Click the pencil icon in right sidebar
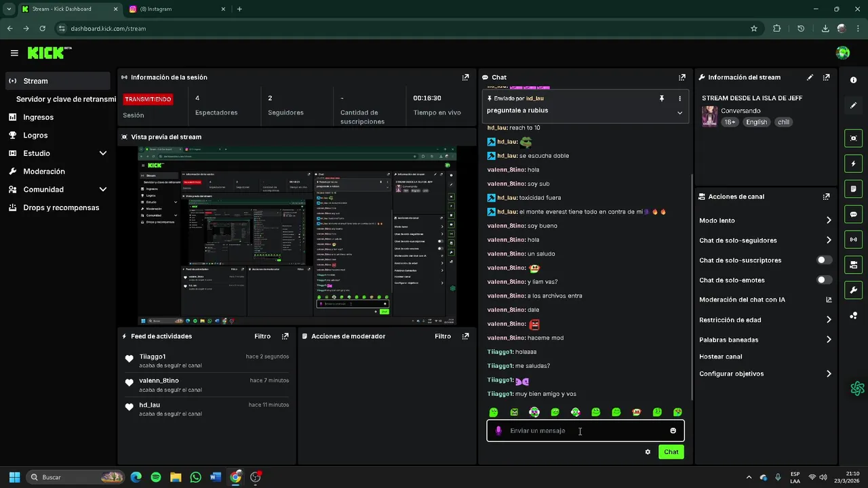 pyautogui.click(x=853, y=106)
